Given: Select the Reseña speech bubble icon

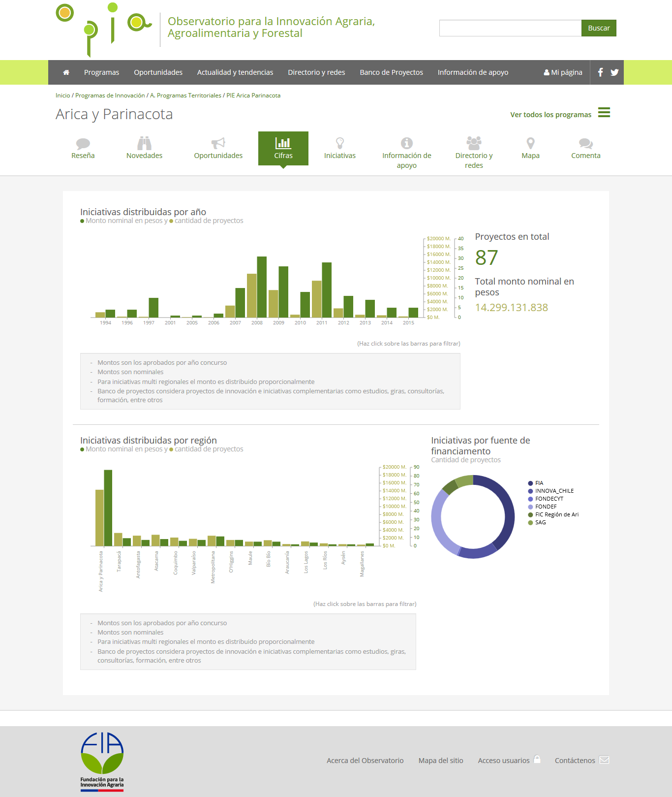Looking at the screenshot, I should click(83, 143).
